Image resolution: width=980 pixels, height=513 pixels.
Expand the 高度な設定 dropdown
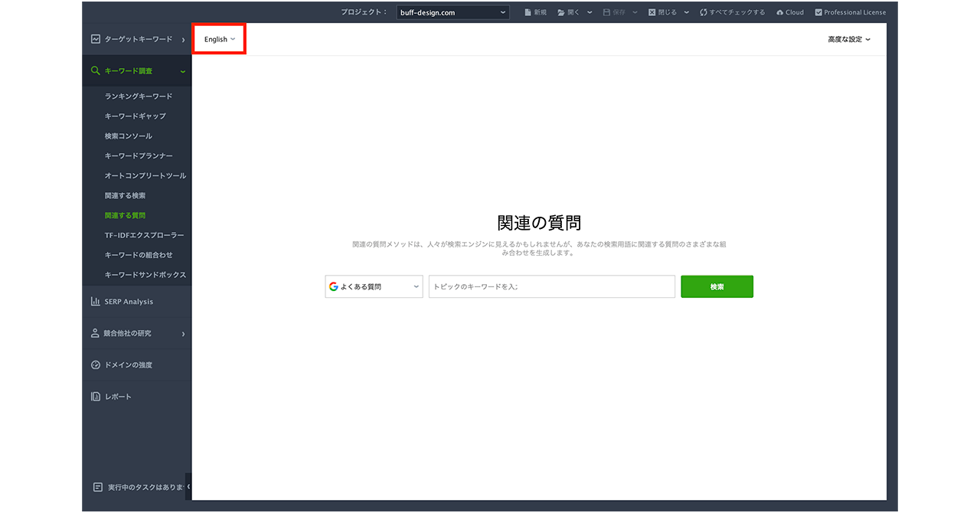point(848,39)
